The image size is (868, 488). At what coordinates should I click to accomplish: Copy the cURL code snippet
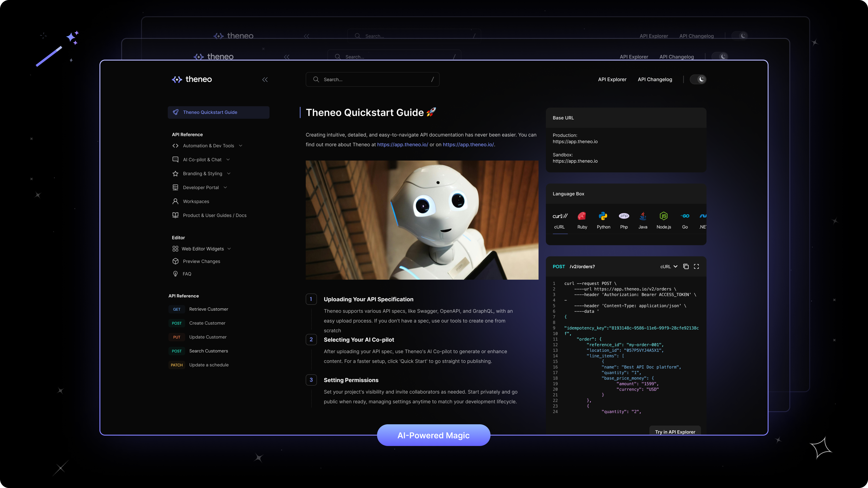pos(686,266)
